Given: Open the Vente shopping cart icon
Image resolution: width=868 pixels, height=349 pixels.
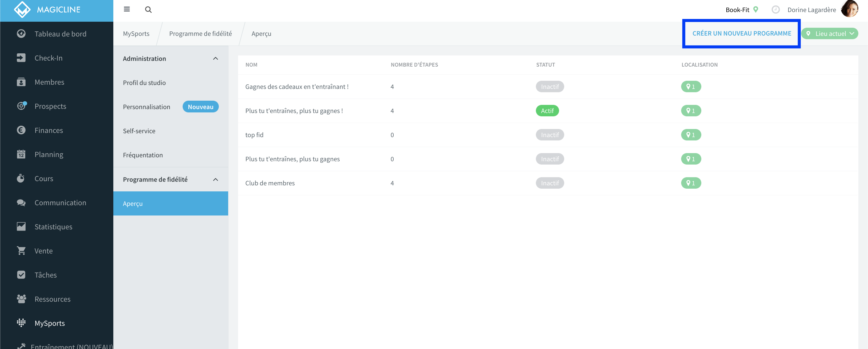Looking at the screenshot, I should (21, 251).
